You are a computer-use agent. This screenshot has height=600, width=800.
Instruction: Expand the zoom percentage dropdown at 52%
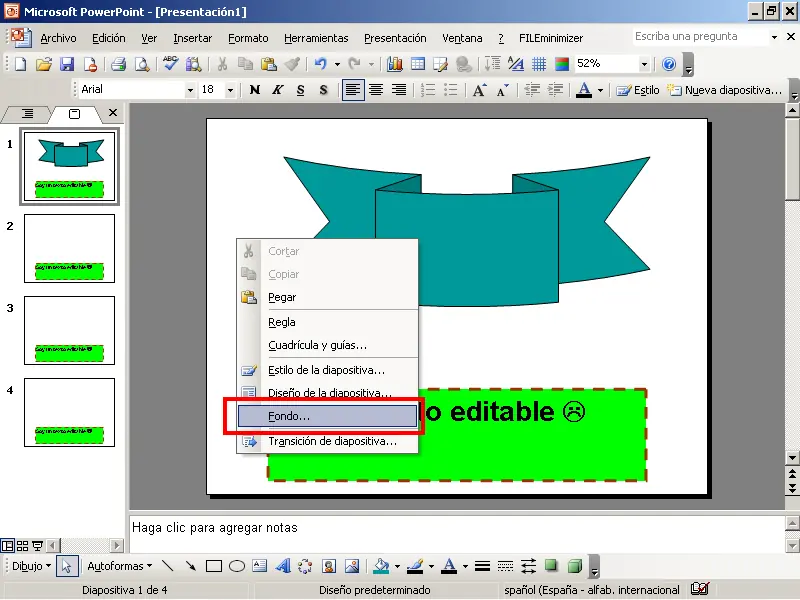tap(644, 64)
